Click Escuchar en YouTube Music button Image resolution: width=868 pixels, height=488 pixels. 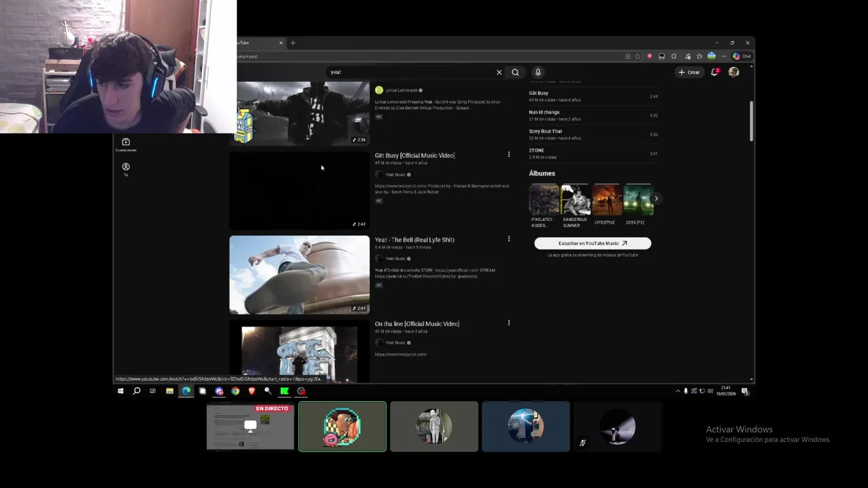coord(593,243)
